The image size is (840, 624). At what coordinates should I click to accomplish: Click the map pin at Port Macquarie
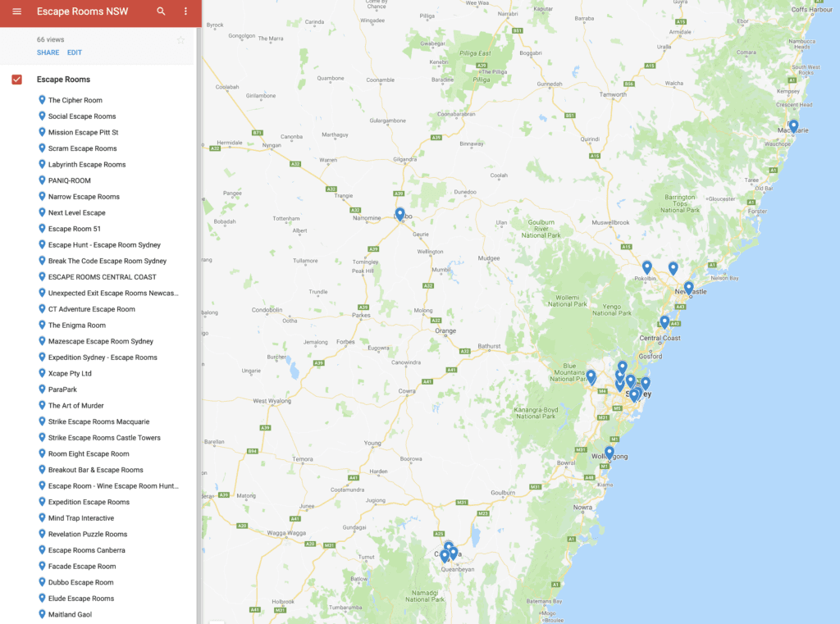793,126
